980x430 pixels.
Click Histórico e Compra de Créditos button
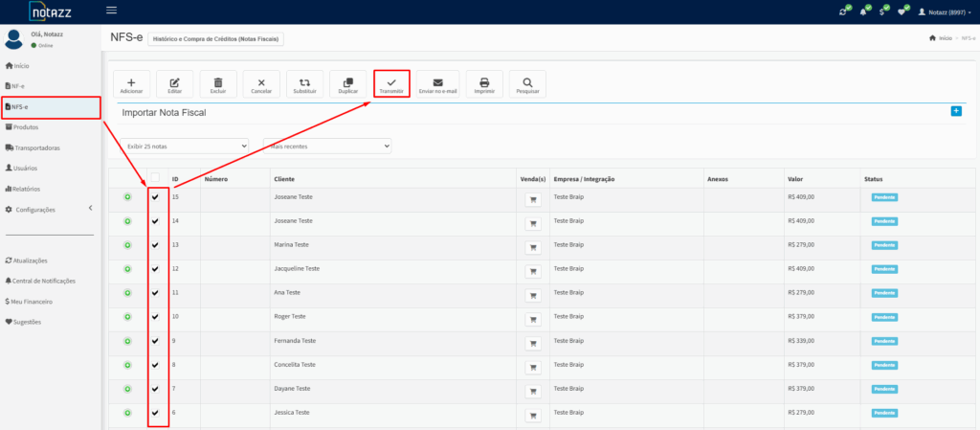pyautogui.click(x=215, y=38)
